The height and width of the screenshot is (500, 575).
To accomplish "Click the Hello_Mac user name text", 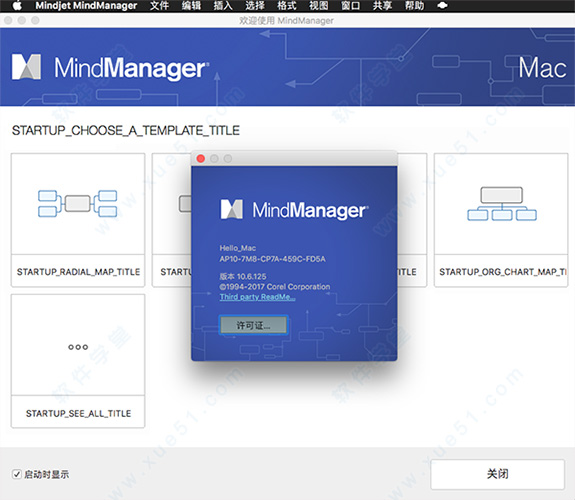I will point(238,248).
